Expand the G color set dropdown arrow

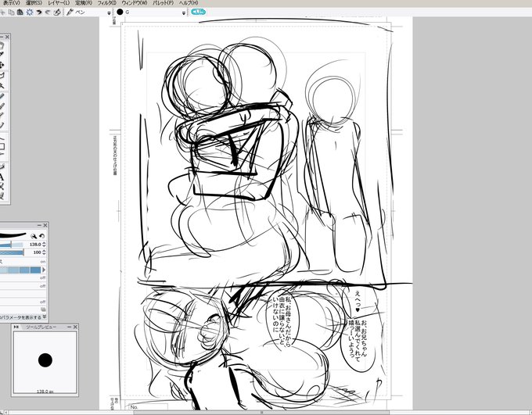(184, 13)
